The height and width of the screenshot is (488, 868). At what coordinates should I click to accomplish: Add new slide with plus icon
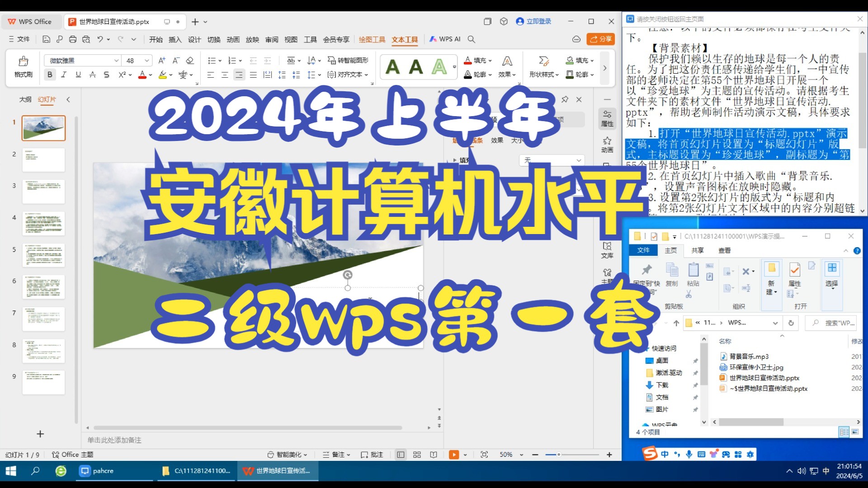coord(40,434)
